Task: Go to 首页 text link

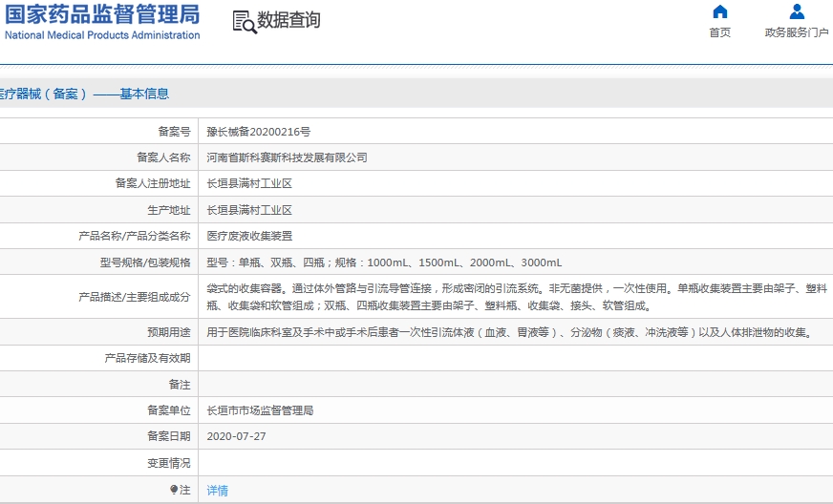Action: click(x=720, y=32)
